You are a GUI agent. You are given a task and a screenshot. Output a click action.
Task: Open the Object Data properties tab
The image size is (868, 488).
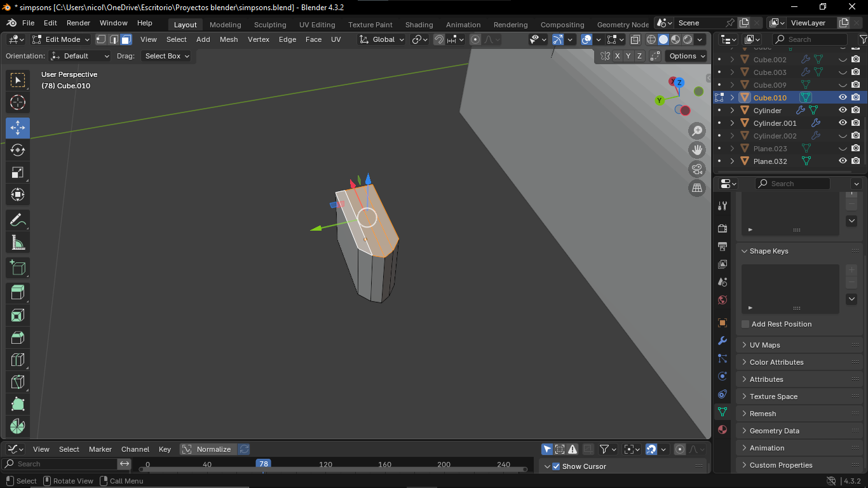722,412
